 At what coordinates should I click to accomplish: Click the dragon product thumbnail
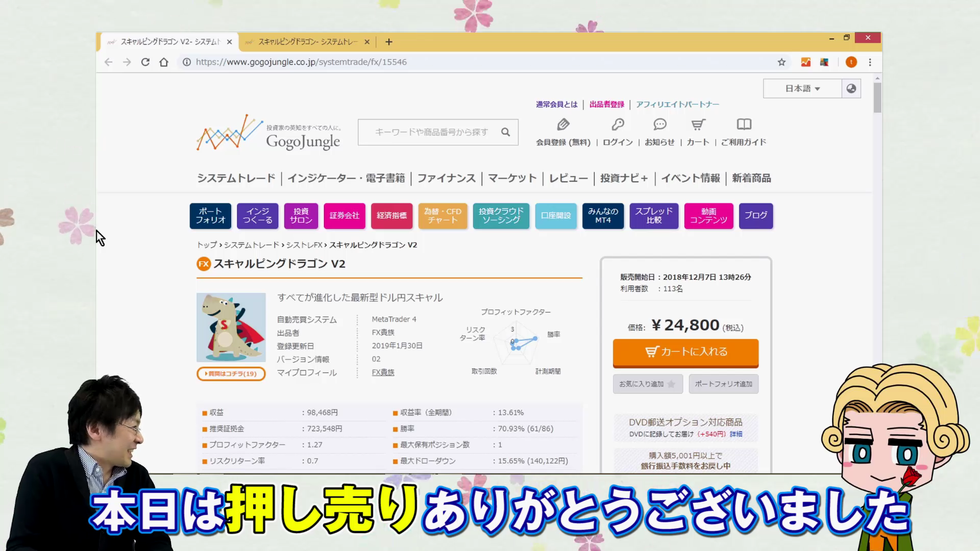(x=231, y=327)
